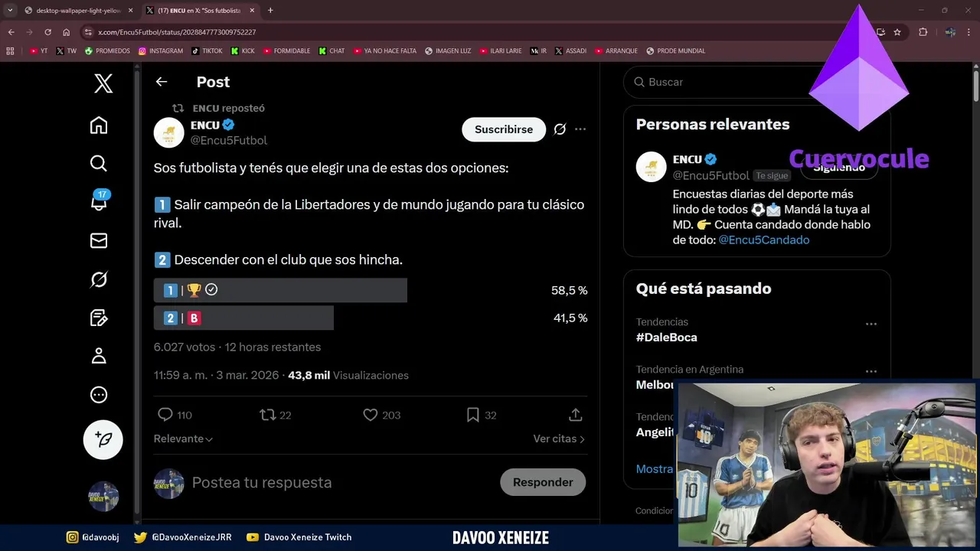This screenshot has height=551, width=980.
Task: Open the YT bookmark
Action: [x=38, y=51]
